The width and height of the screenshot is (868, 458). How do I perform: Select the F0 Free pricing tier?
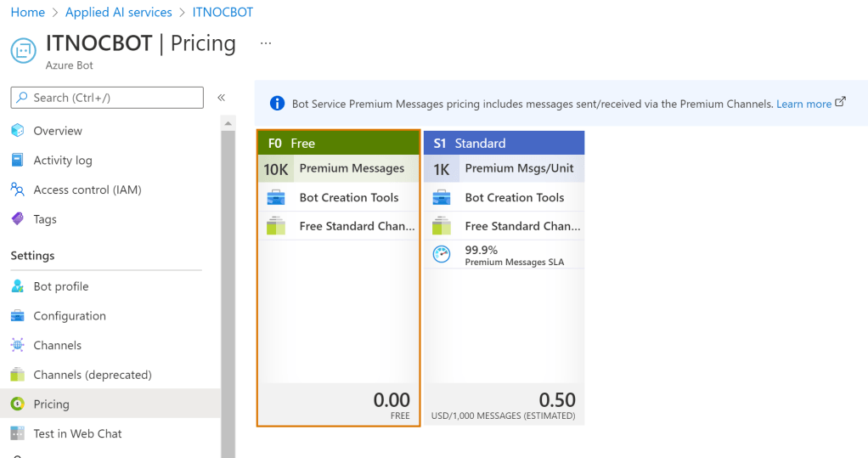pos(338,278)
